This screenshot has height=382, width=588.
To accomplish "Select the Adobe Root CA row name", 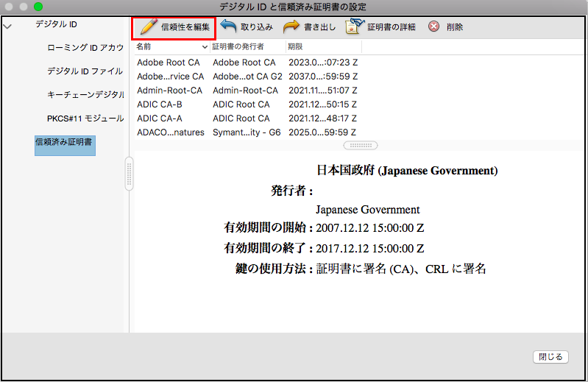I will (x=169, y=63).
